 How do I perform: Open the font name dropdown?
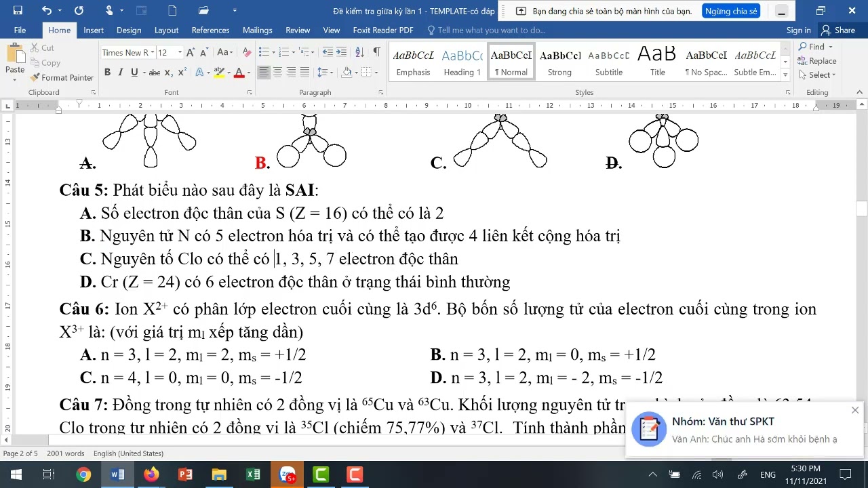click(151, 52)
